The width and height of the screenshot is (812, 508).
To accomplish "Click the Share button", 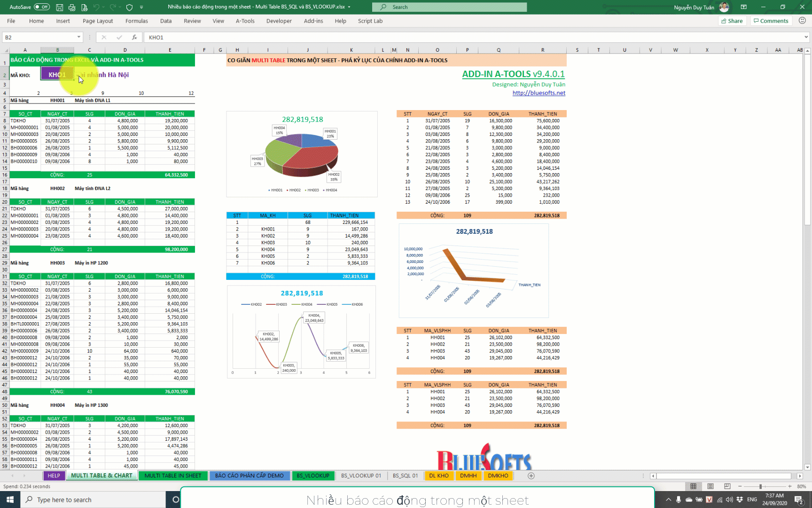I will tap(732, 21).
